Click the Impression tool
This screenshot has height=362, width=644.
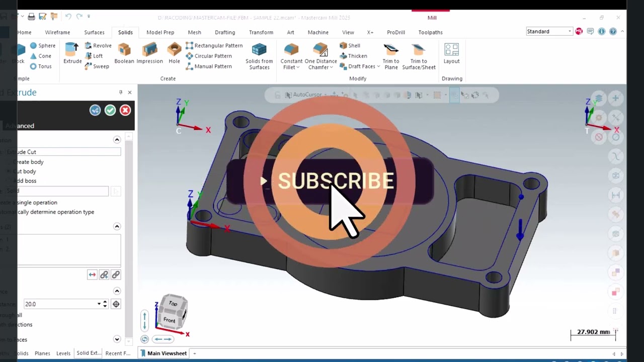click(x=149, y=53)
